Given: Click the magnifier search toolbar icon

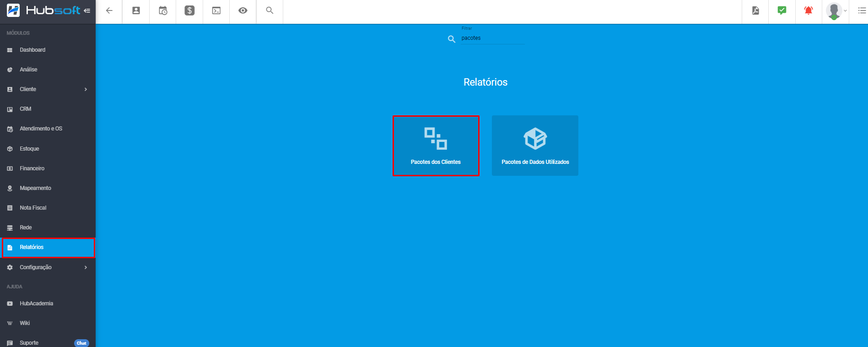Looking at the screenshot, I should click(270, 10).
